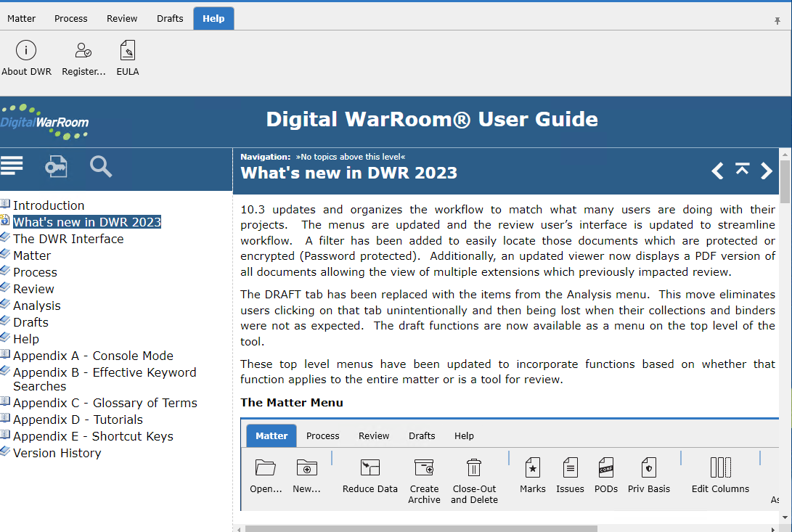The image size is (792, 532).
Task: Expand the Matter topic in tree
Action: tap(32, 255)
